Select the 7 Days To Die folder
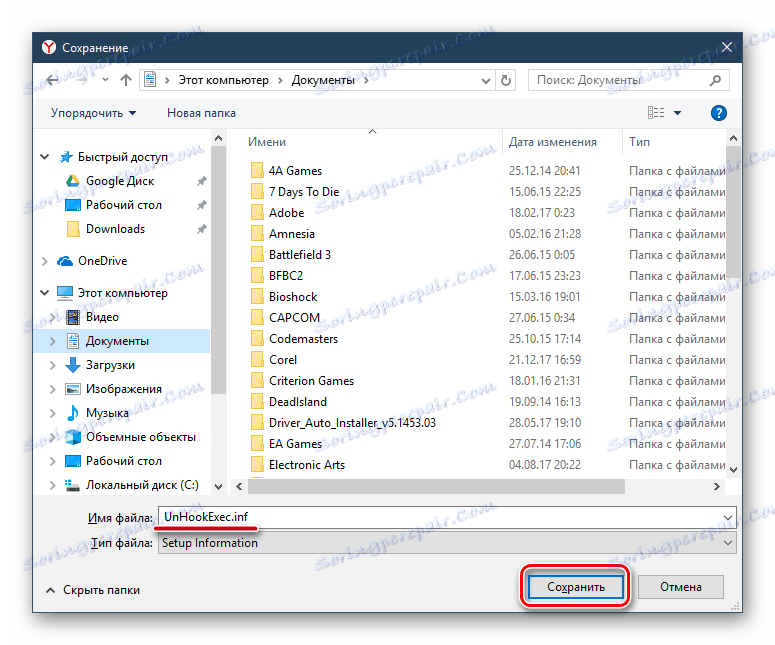 pos(304,192)
